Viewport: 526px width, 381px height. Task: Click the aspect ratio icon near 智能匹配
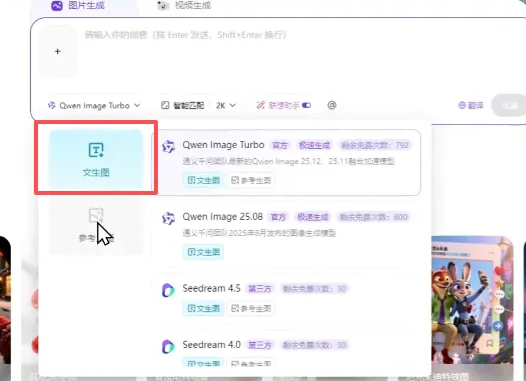coord(165,105)
